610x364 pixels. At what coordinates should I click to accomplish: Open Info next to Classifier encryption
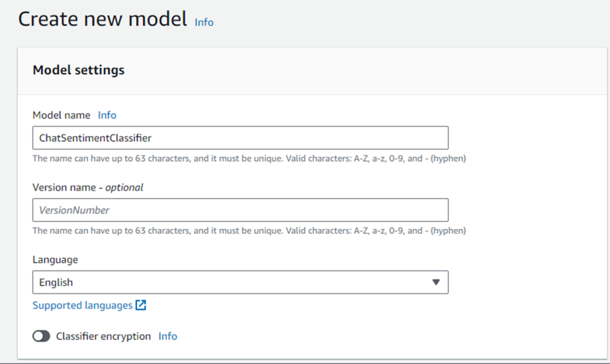click(x=168, y=336)
